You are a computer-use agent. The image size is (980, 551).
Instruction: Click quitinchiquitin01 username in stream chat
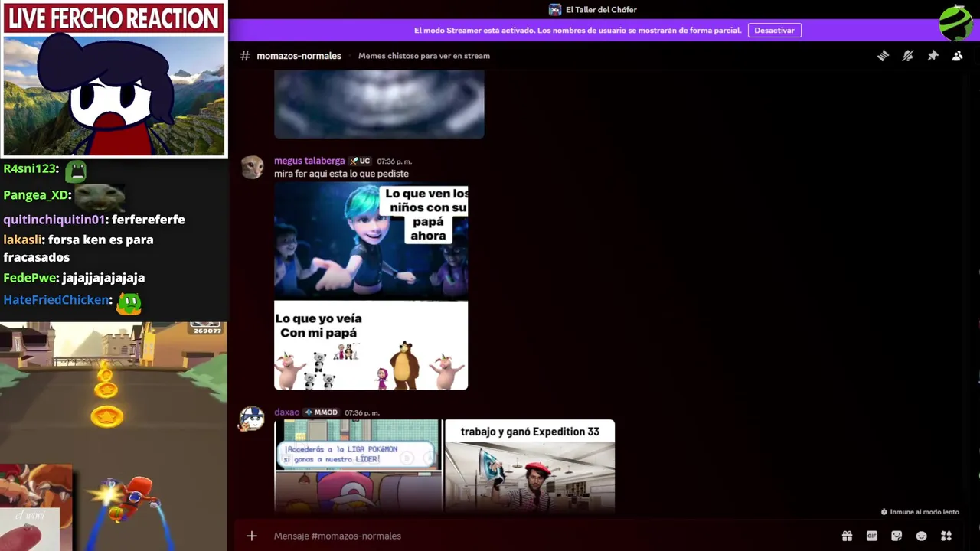[x=54, y=220]
